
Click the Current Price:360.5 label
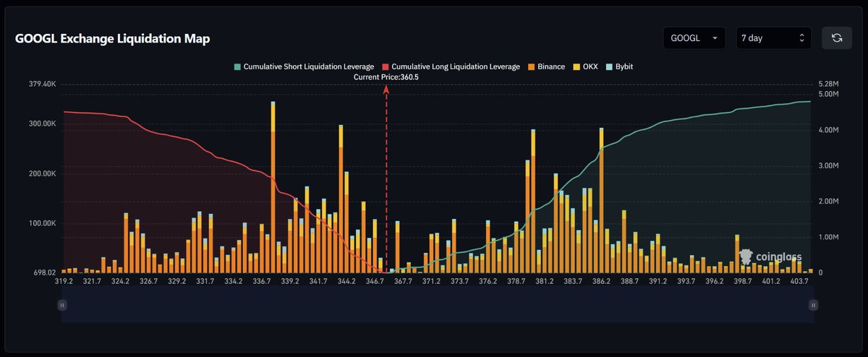(x=386, y=77)
